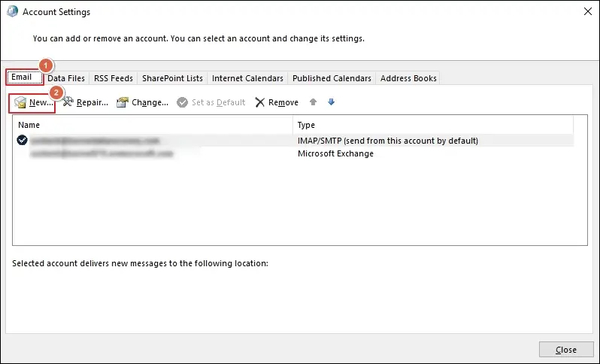Move account down with blue arrow
Image resolution: width=600 pixels, height=364 pixels.
pos(332,102)
